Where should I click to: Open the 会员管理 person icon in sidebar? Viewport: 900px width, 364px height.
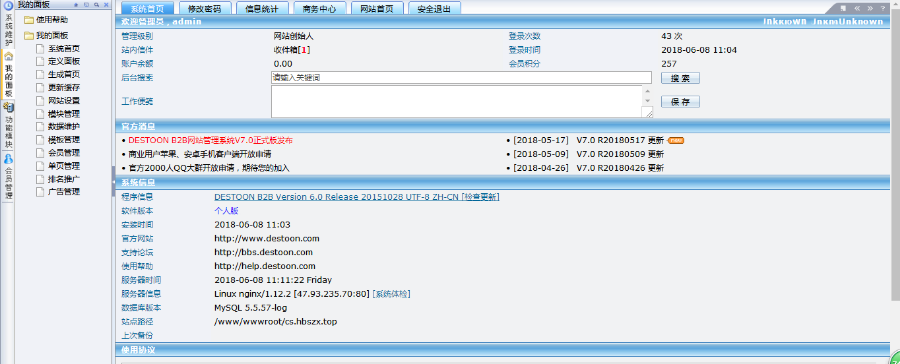pos(8,158)
